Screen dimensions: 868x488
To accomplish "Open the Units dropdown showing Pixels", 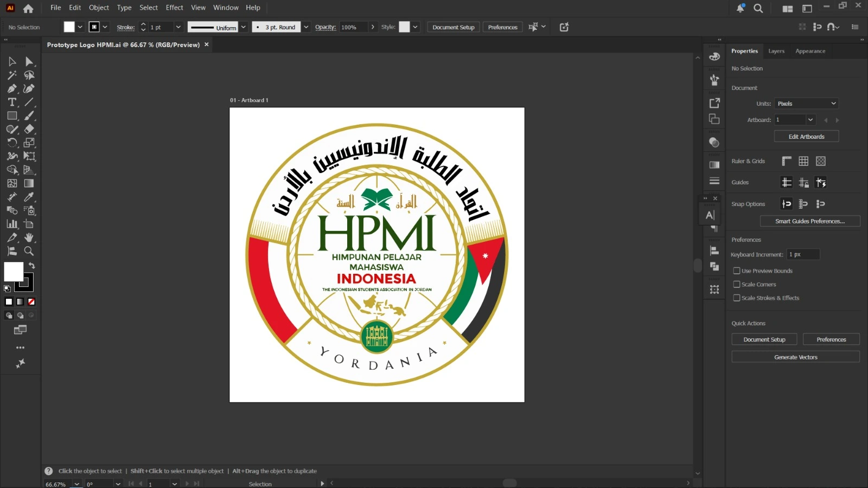I will point(806,104).
